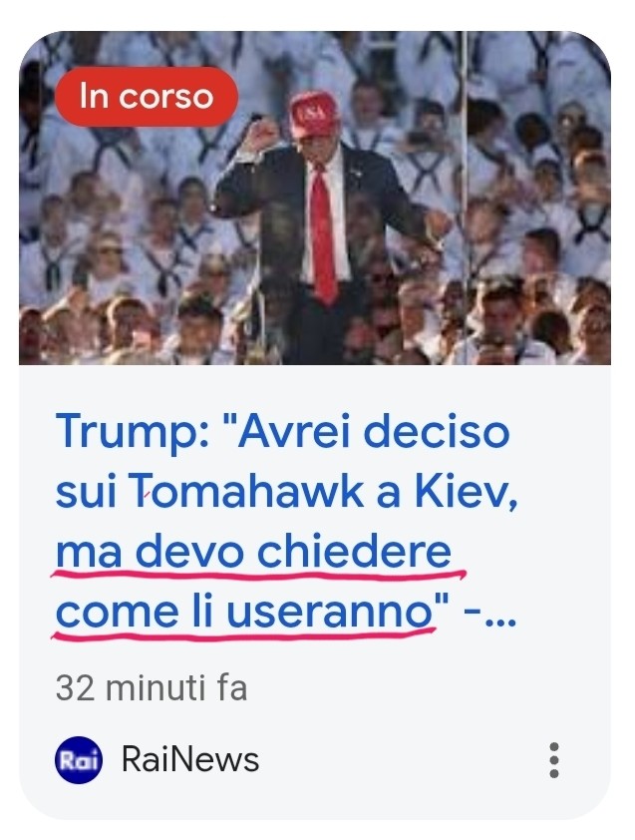Image resolution: width=635 pixels, height=840 pixels.
Task: Click underlined text "ma devo chiedere"
Action: click(254, 552)
